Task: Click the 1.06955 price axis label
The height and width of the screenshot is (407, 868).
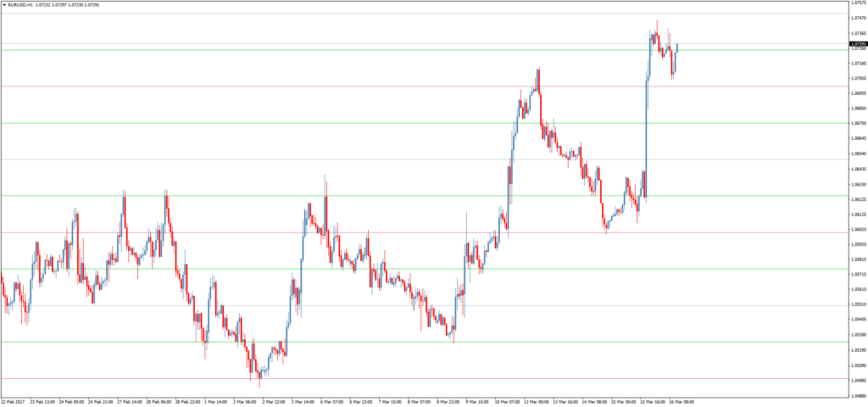Action: click(x=859, y=93)
